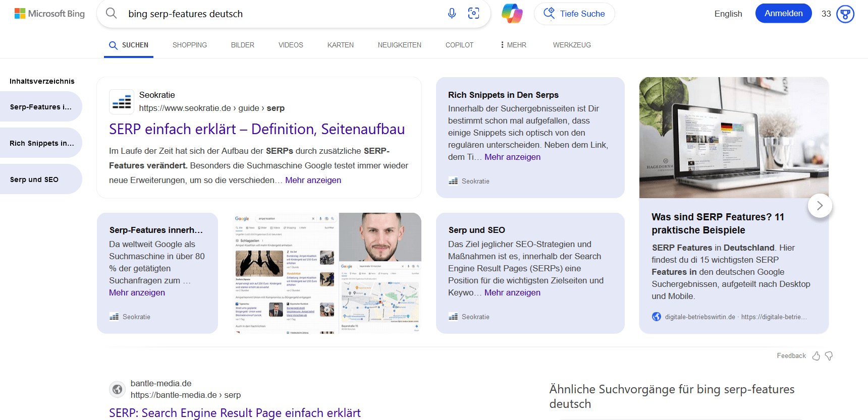868x420 pixels.
Task: Click Ähnliche Suchvorgänge heading
Action: click(x=672, y=396)
